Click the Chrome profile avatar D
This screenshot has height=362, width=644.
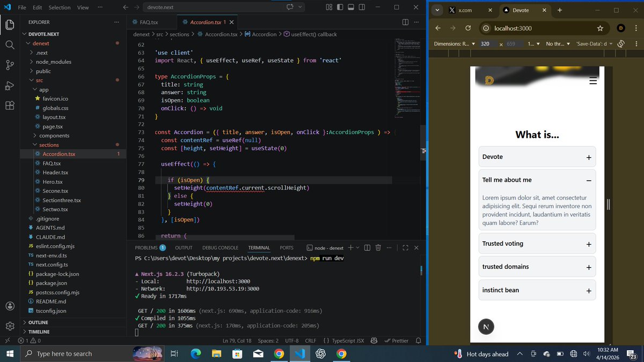(621, 28)
